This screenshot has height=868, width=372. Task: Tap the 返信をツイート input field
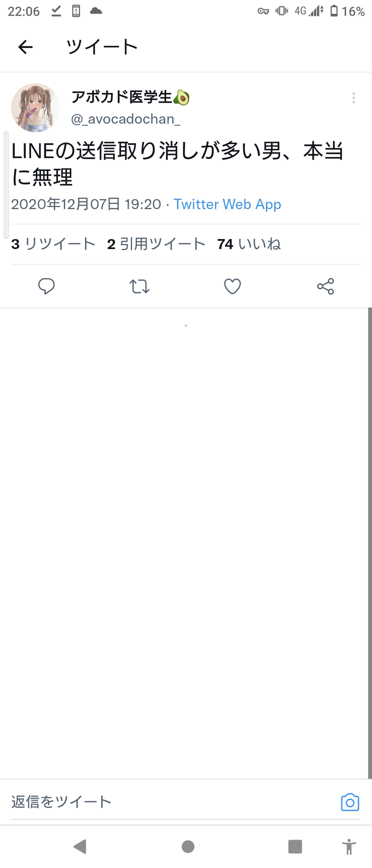(163, 802)
